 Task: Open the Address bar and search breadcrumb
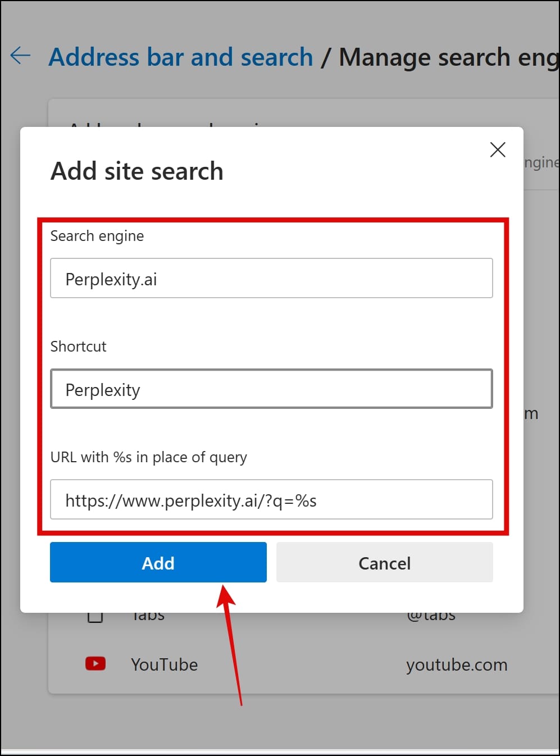tap(181, 57)
